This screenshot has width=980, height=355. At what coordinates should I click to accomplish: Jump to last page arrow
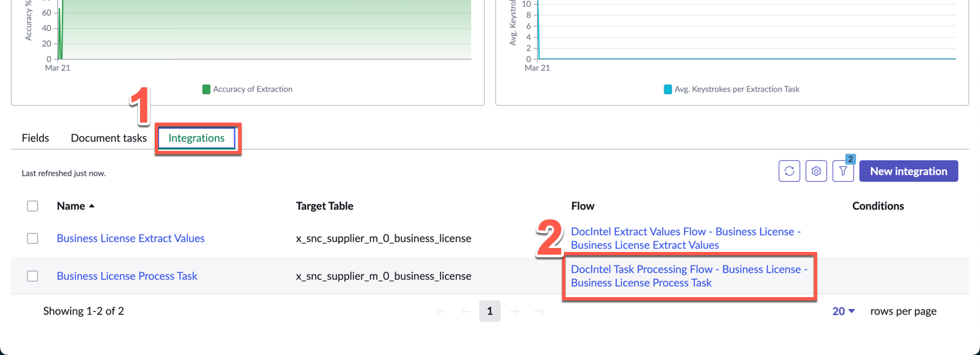pyautogui.click(x=538, y=311)
